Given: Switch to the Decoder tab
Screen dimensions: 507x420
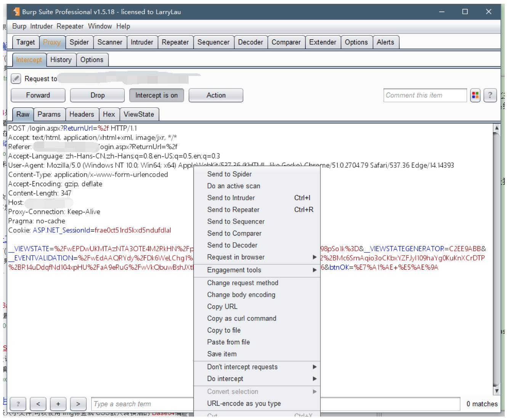Looking at the screenshot, I should (250, 42).
